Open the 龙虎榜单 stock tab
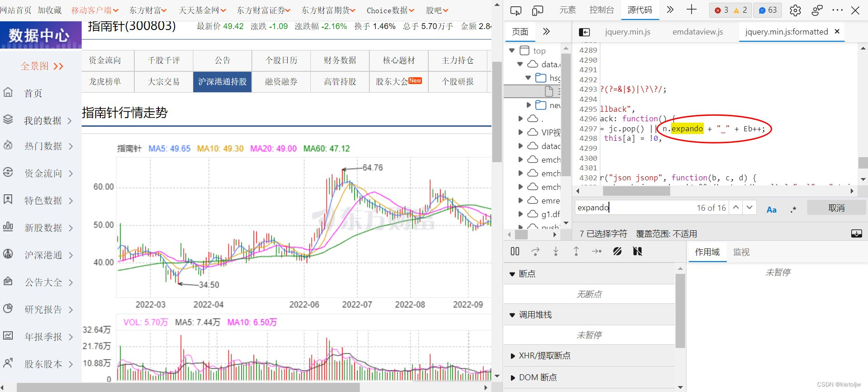The image size is (868, 392). click(105, 82)
